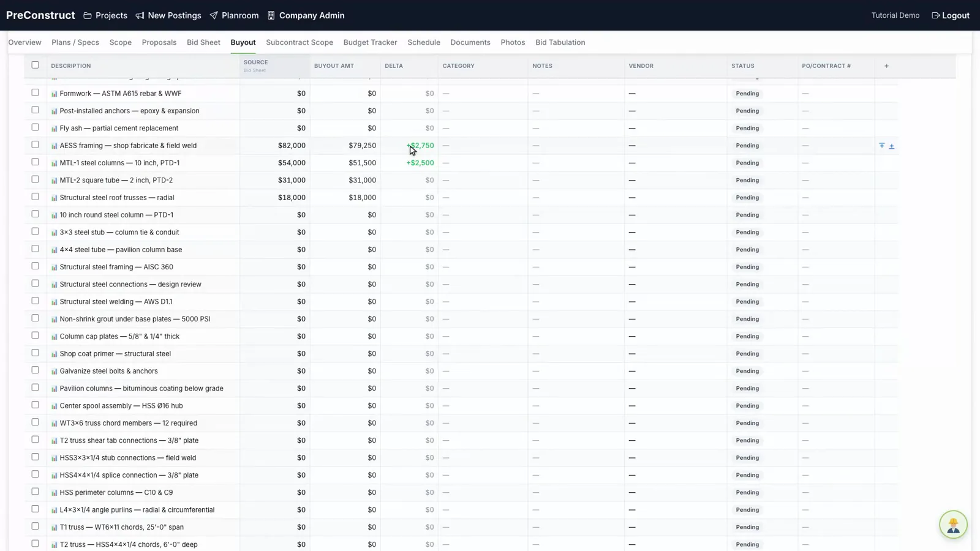Open the Source Bid Sheet column header selector
Screen dimensions: 980x551
[x=274, y=66]
